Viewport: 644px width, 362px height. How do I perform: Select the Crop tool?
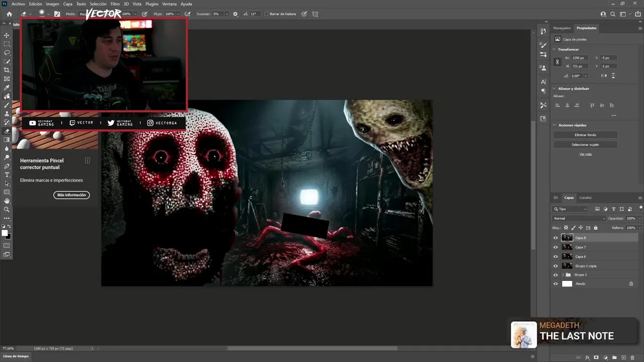[7, 70]
